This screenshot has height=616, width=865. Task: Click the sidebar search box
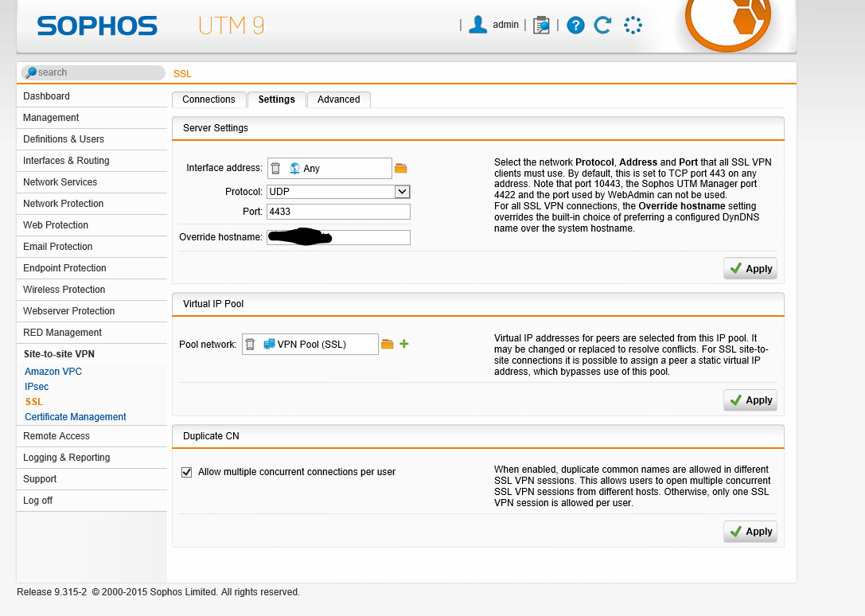click(93, 72)
